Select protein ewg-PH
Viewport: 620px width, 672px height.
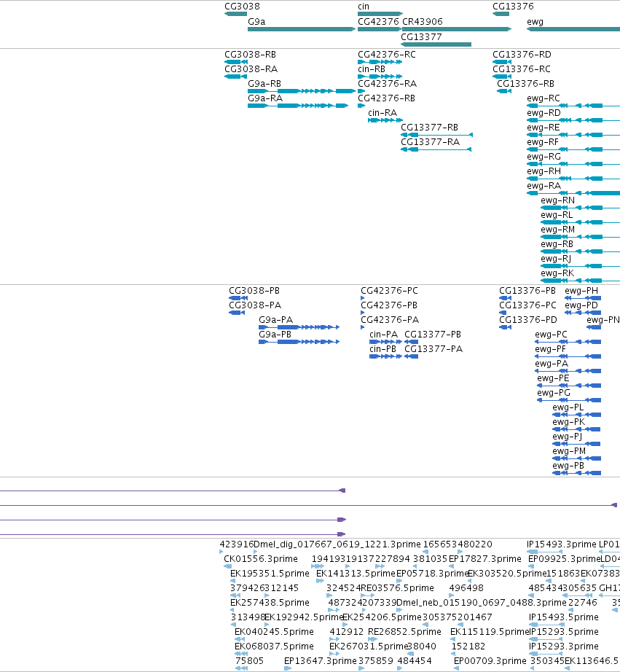[581, 291]
